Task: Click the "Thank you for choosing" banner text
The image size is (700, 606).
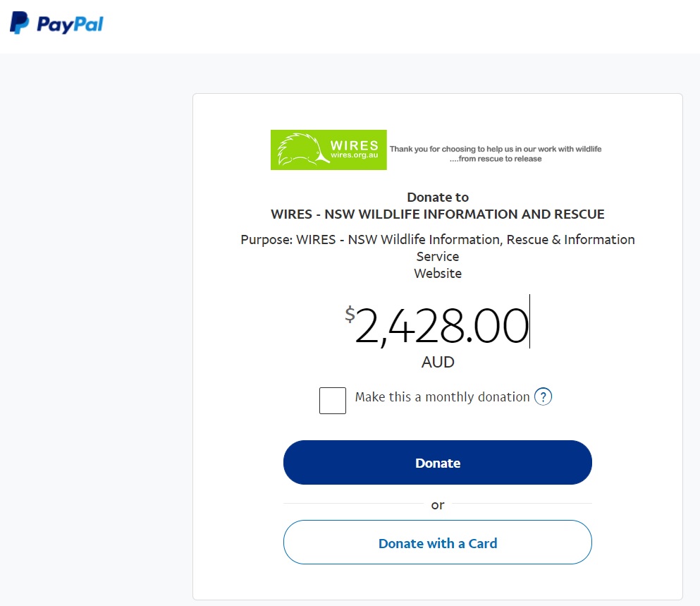Action: tap(496, 149)
